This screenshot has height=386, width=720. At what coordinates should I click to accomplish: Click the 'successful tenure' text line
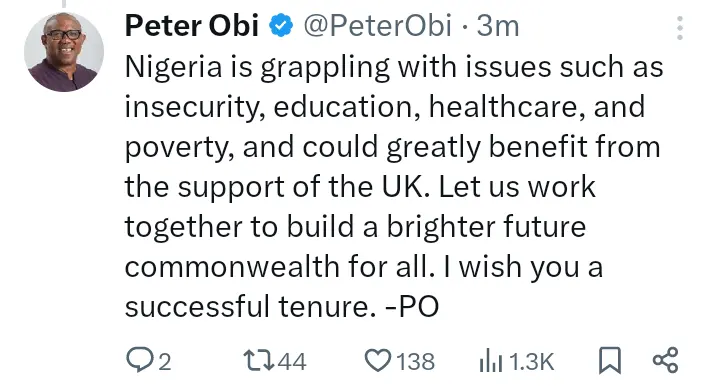point(247,307)
